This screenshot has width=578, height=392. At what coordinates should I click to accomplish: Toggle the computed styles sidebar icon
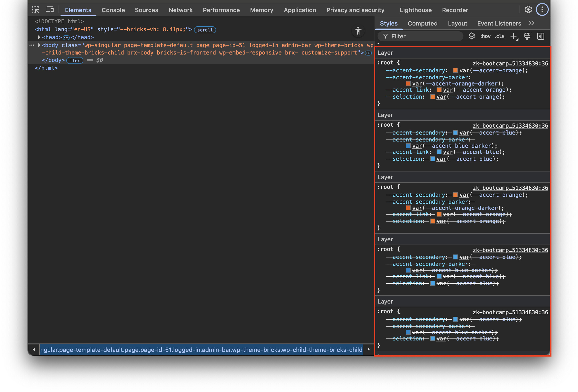[x=541, y=36]
